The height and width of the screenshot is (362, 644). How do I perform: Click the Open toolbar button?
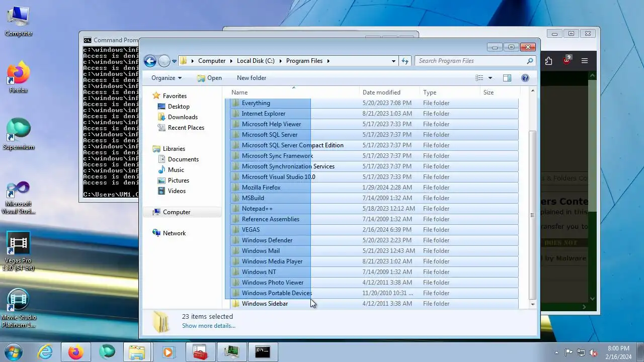coord(209,78)
